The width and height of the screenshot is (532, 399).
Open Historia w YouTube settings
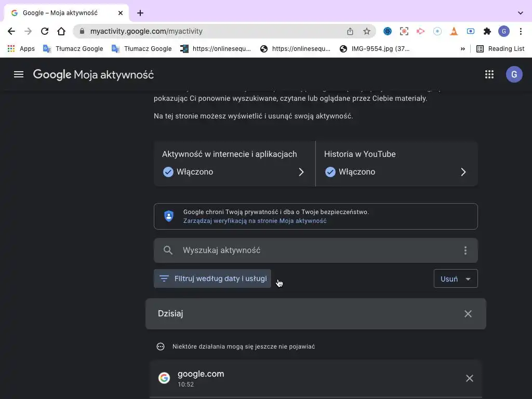[396, 164]
